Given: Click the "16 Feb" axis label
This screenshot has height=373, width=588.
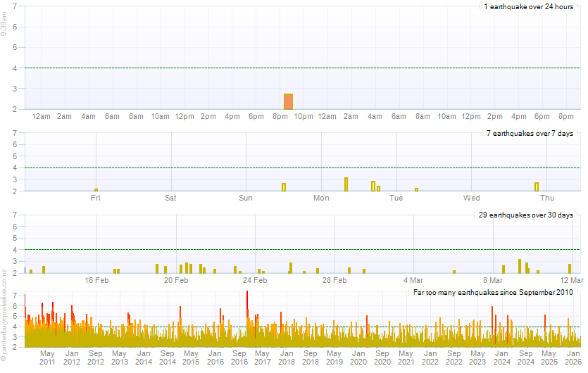Looking at the screenshot, I should 96,280.
